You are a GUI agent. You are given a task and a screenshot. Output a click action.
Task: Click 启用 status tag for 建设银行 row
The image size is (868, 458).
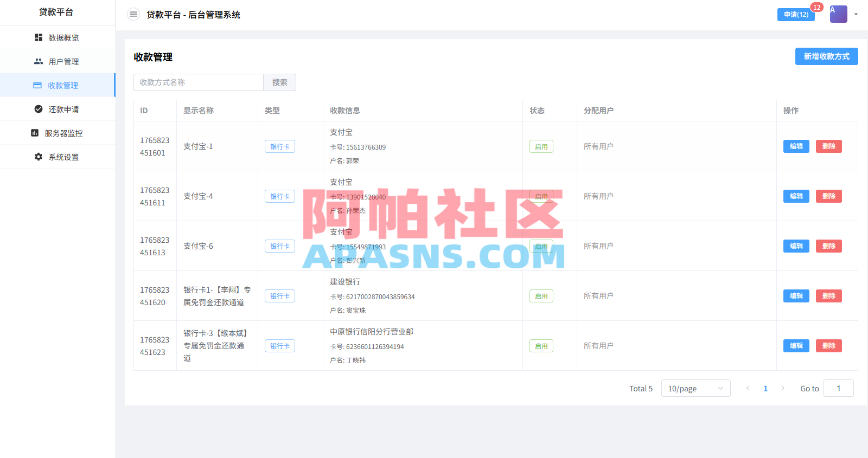point(541,296)
